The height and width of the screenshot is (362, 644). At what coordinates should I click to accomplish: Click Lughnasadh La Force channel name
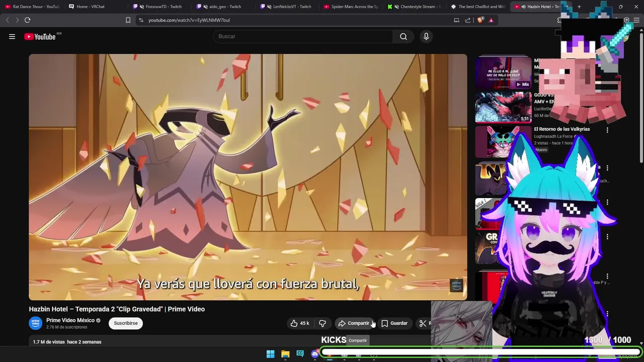pos(553,136)
